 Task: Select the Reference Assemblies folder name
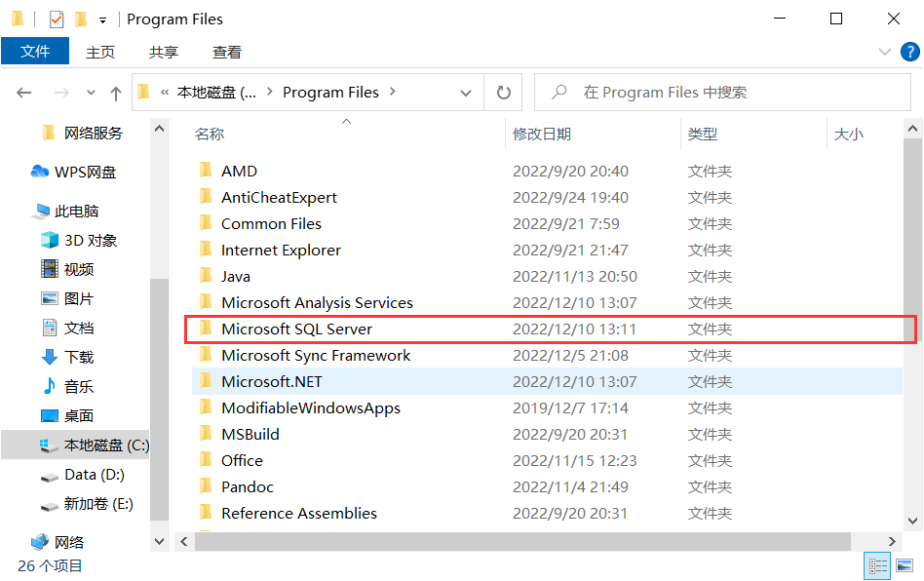[299, 513]
